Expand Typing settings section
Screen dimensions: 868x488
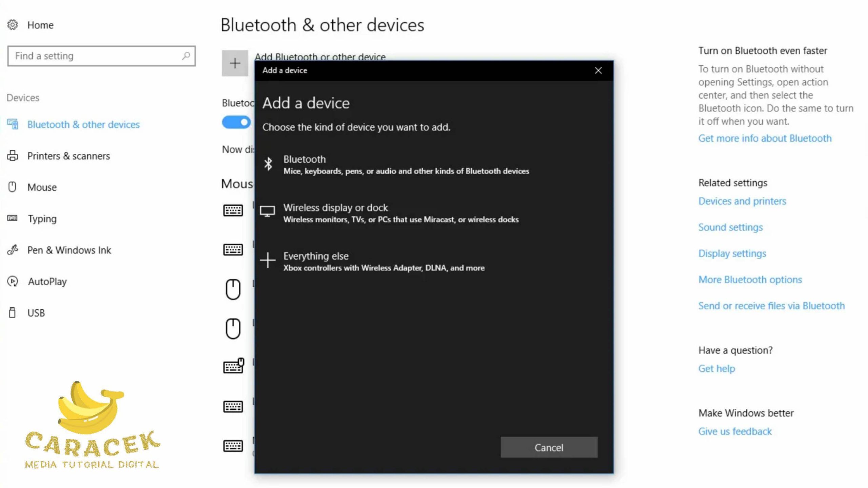point(42,218)
